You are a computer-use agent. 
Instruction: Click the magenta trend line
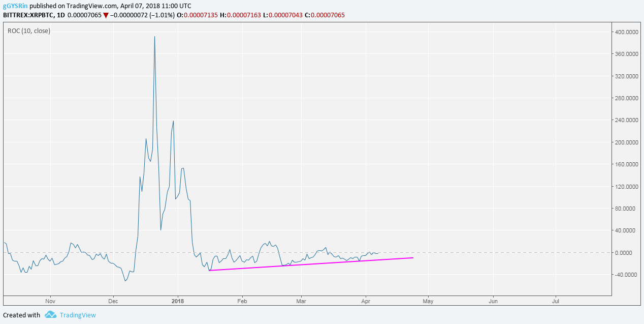pyautogui.click(x=311, y=264)
